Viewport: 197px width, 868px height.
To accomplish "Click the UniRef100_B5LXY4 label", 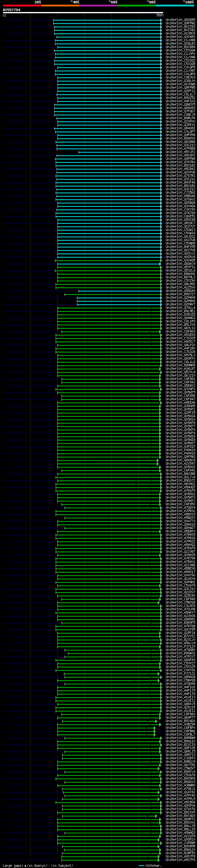I will (x=180, y=325).
